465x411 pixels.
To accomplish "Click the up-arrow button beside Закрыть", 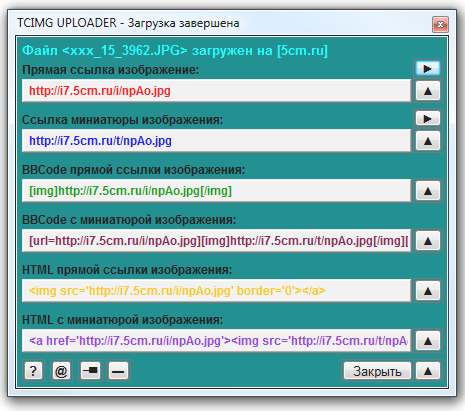I will click(428, 371).
